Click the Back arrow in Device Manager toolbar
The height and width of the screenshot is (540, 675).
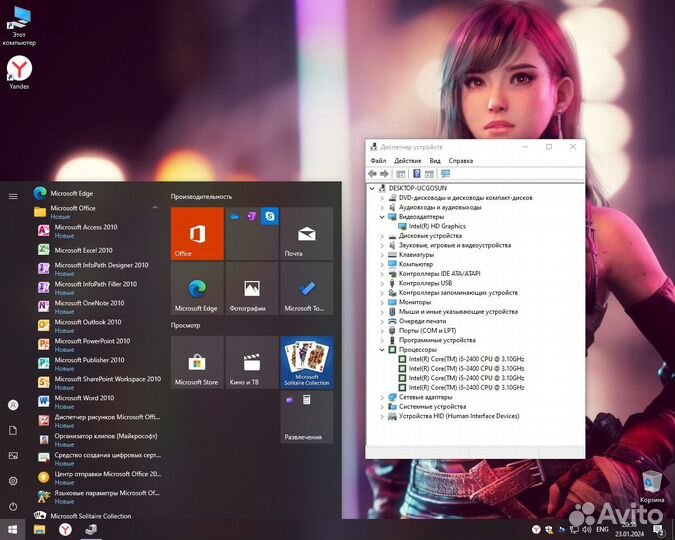pyautogui.click(x=372, y=174)
